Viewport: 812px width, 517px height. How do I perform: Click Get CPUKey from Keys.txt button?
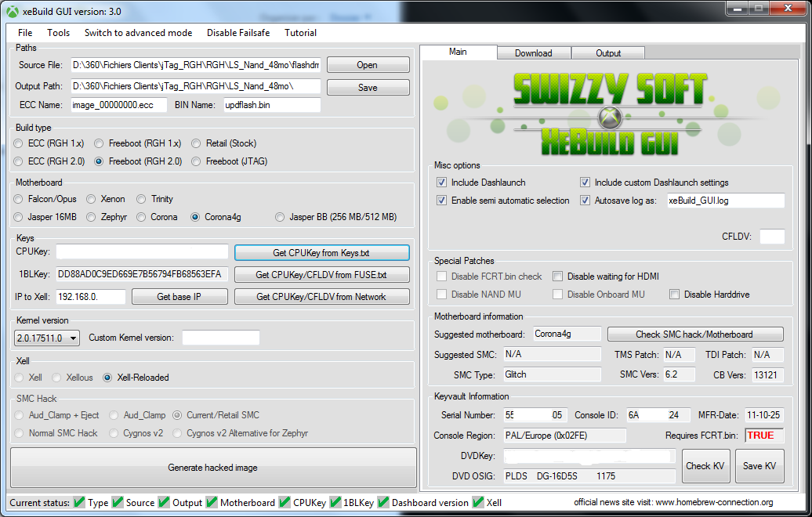pyautogui.click(x=321, y=252)
